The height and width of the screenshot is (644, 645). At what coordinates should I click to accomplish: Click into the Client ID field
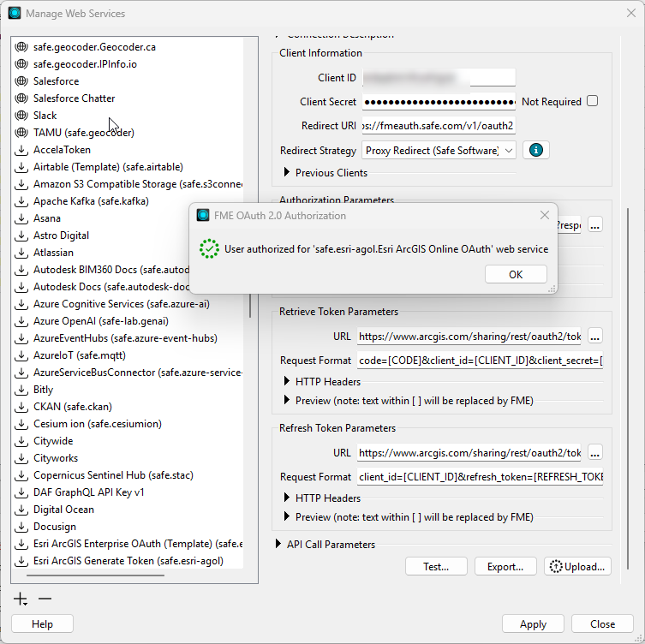[x=439, y=77]
